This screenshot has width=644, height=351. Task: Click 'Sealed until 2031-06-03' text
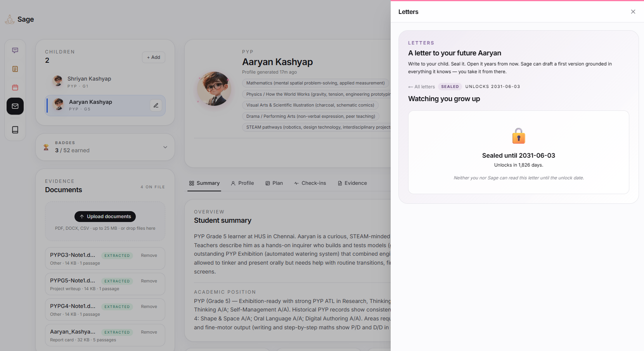coord(519,155)
